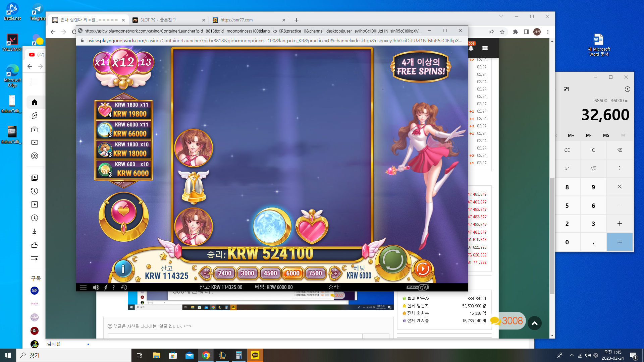Open YouTube Subscriptions in sidebar

tap(35, 129)
